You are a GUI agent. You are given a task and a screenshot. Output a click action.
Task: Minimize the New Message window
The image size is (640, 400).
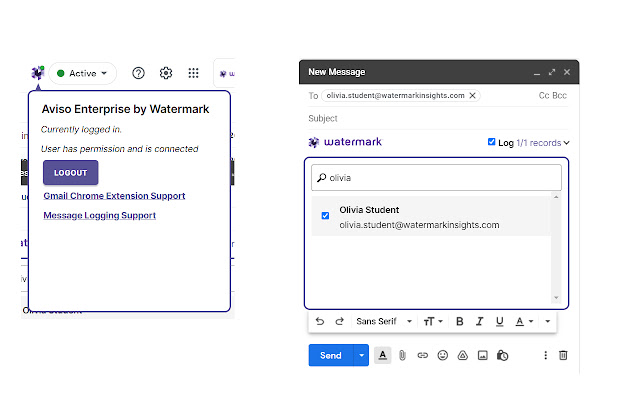point(537,73)
